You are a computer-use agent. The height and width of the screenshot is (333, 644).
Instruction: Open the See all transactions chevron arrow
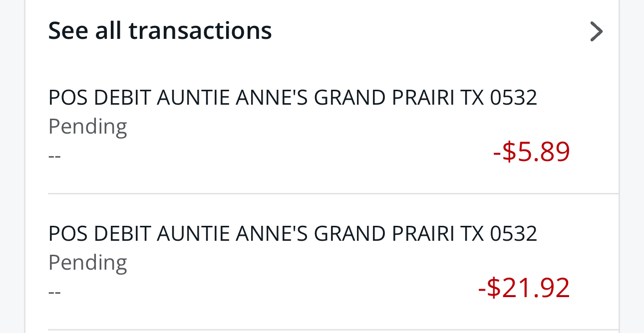tap(596, 31)
